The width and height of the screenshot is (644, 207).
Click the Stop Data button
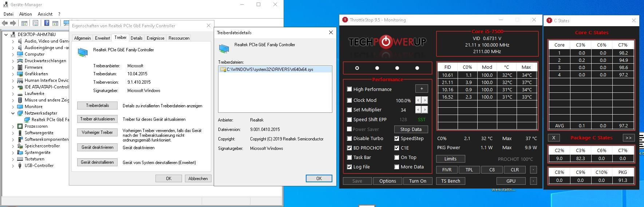[x=411, y=129]
